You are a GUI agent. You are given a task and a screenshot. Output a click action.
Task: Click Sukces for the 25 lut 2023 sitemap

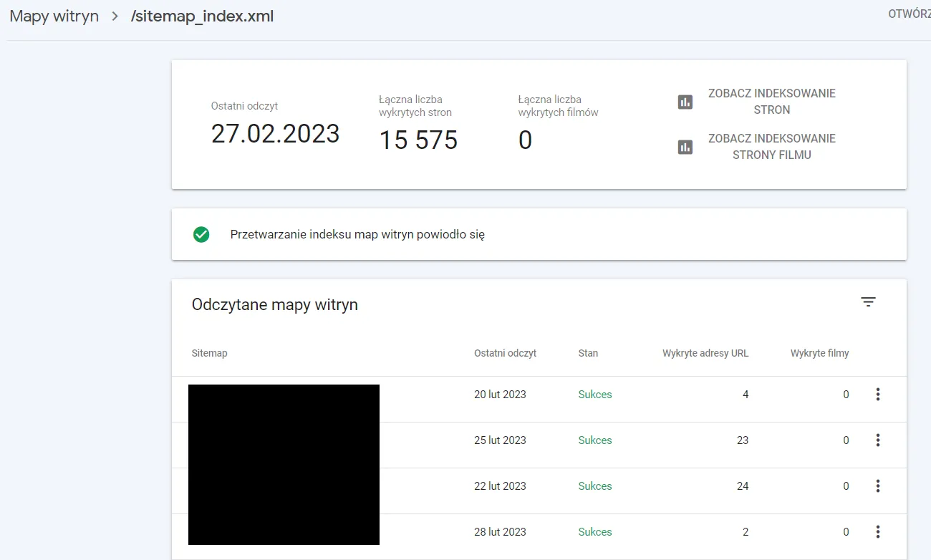point(594,440)
